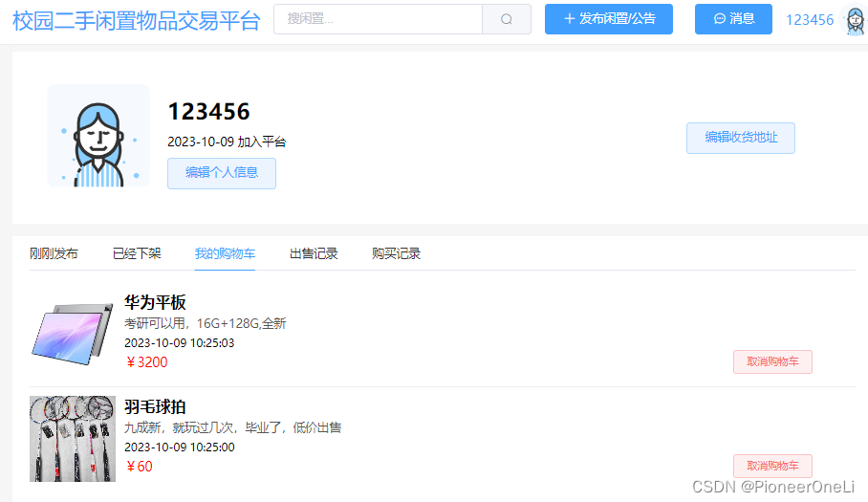Select 我的购物车 tab
This screenshot has height=502, width=868.
(225, 253)
